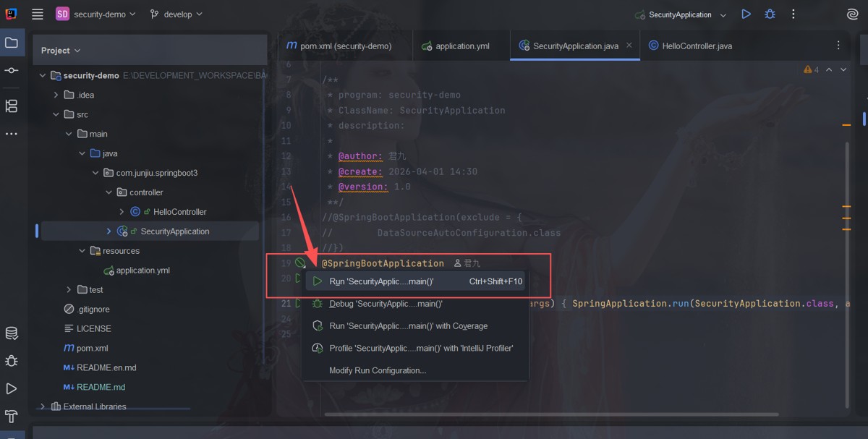The image size is (868, 439).
Task: Collapse the controller package
Action: (109, 192)
